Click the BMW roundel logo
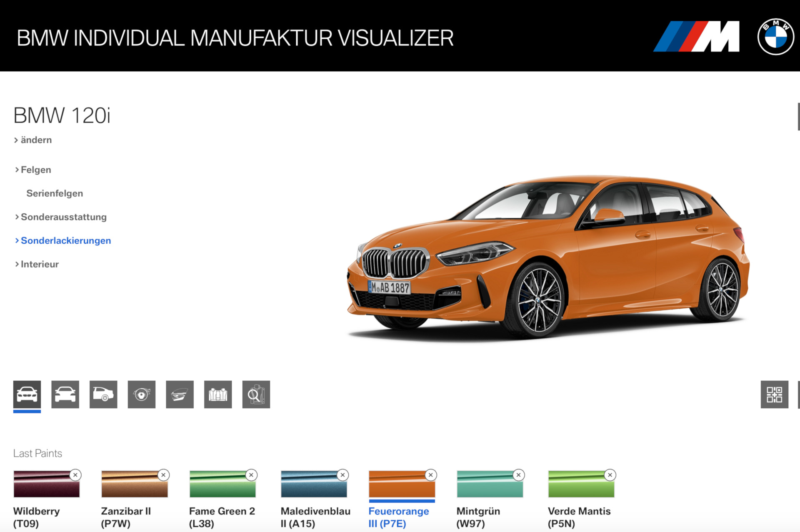Screen dimensions: 800x532 pyautogui.click(x=775, y=37)
